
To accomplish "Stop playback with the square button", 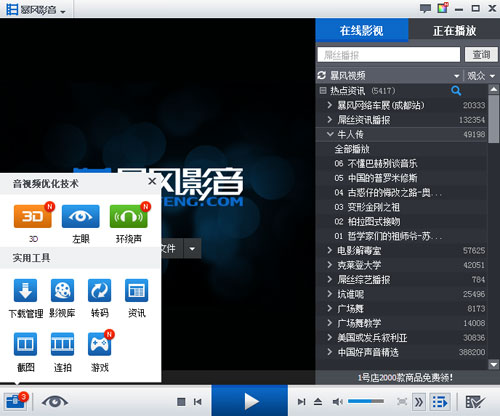I will pyautogui.click(x=181, y=402).
